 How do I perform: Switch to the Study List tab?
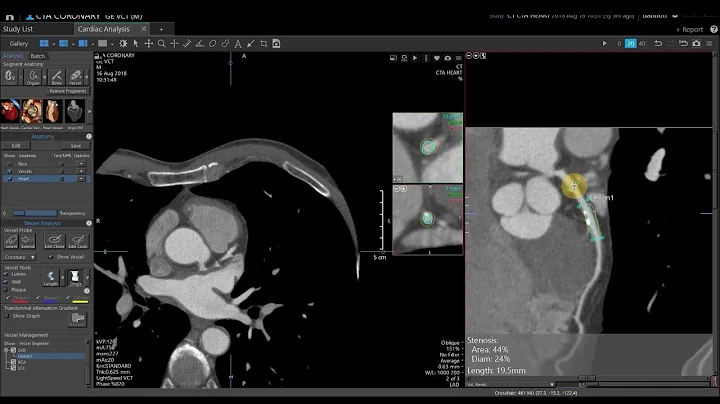[x=17, y=29]
